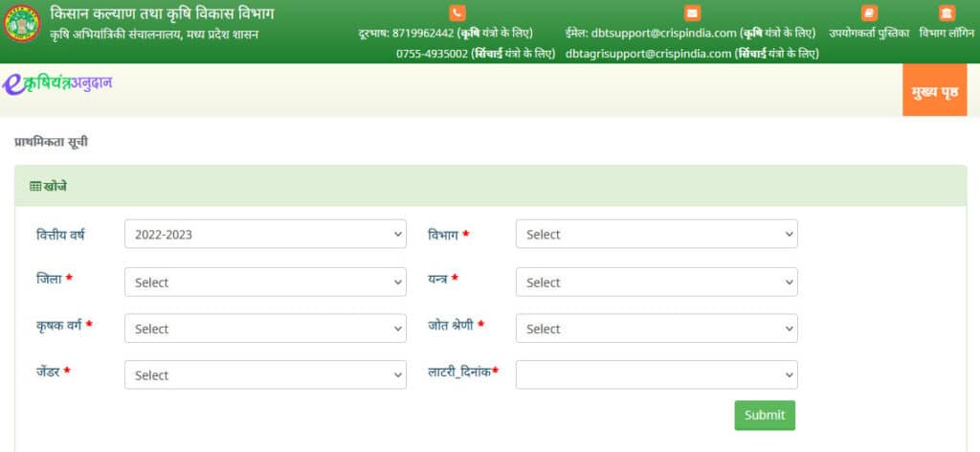The height and width of the screenshot is (452, 980).
Task: Click the खोजे panel header text
Action: coord(56,187)
